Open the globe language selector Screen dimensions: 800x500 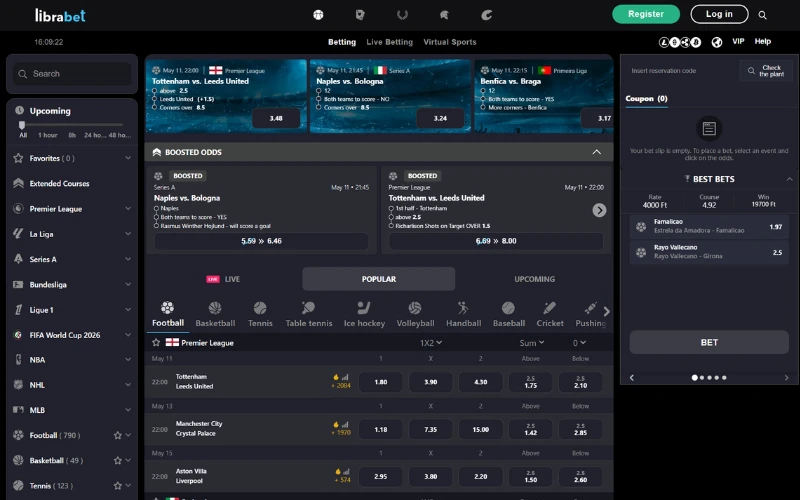click(x=717, y=42)
